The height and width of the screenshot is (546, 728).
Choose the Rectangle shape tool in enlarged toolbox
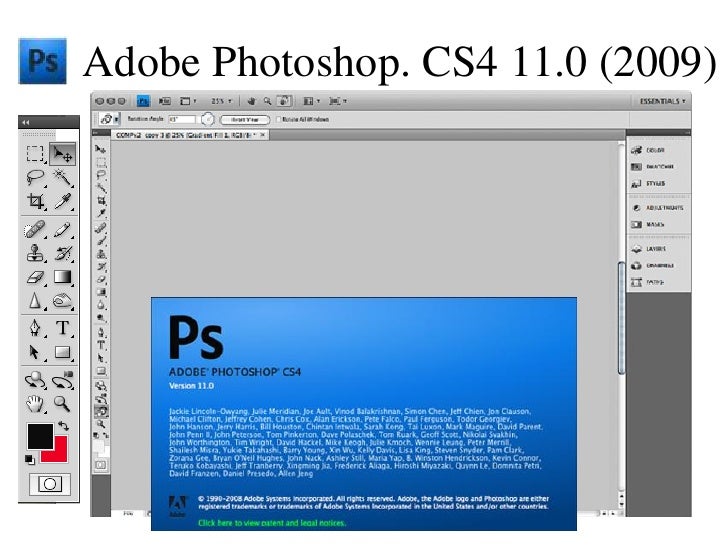pyautogui.click(x=62, y=352)
